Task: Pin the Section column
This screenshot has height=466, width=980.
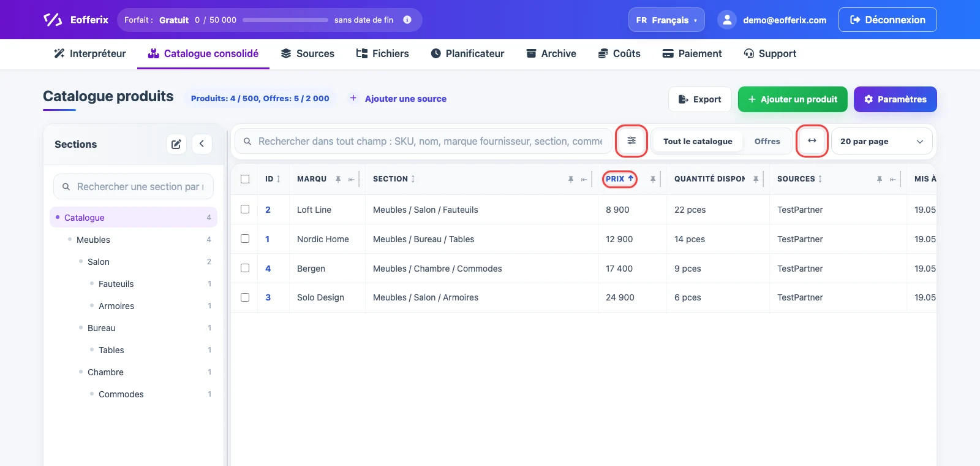Action: pyautogui.click(x=571, y=179)
